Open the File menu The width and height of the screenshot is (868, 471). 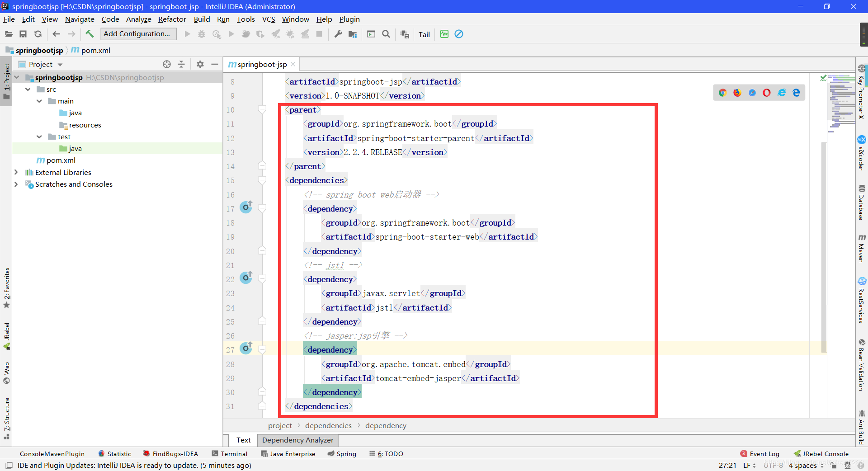click(x=9, y=19)
